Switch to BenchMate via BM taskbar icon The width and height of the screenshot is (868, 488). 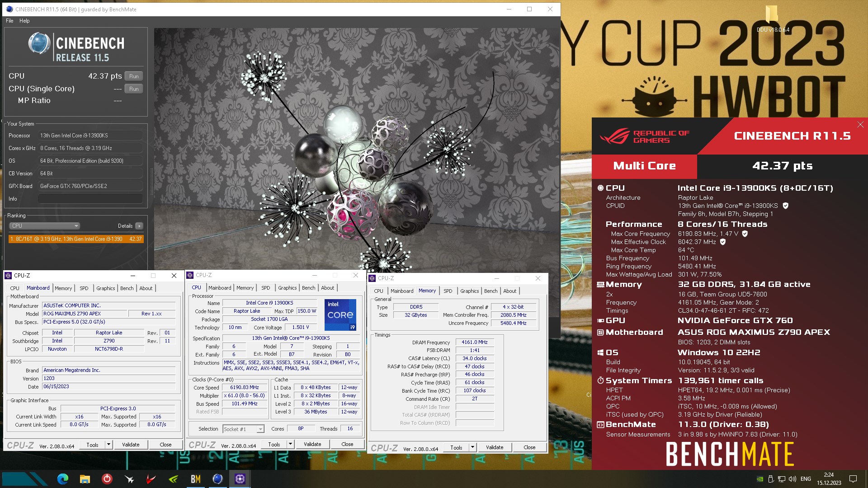pos(196,479)
